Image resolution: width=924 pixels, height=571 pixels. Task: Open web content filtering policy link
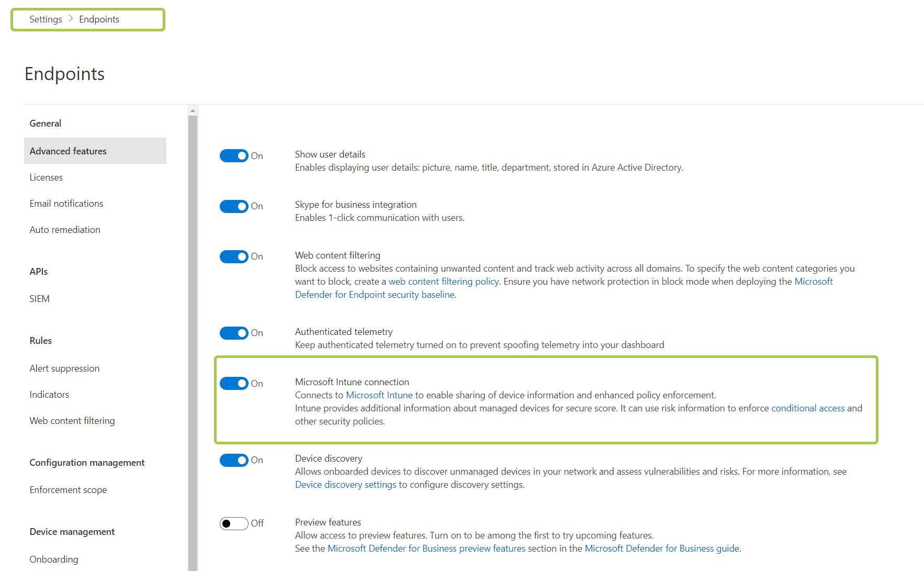444,282
